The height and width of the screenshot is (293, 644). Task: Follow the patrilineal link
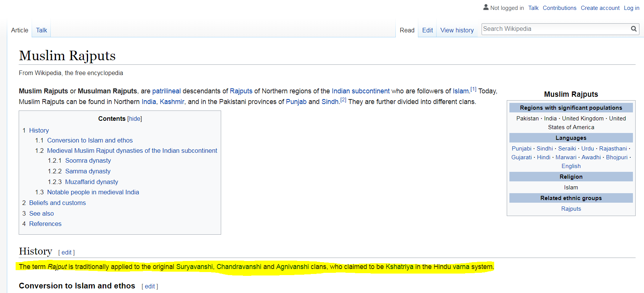(x=166, y=91)
